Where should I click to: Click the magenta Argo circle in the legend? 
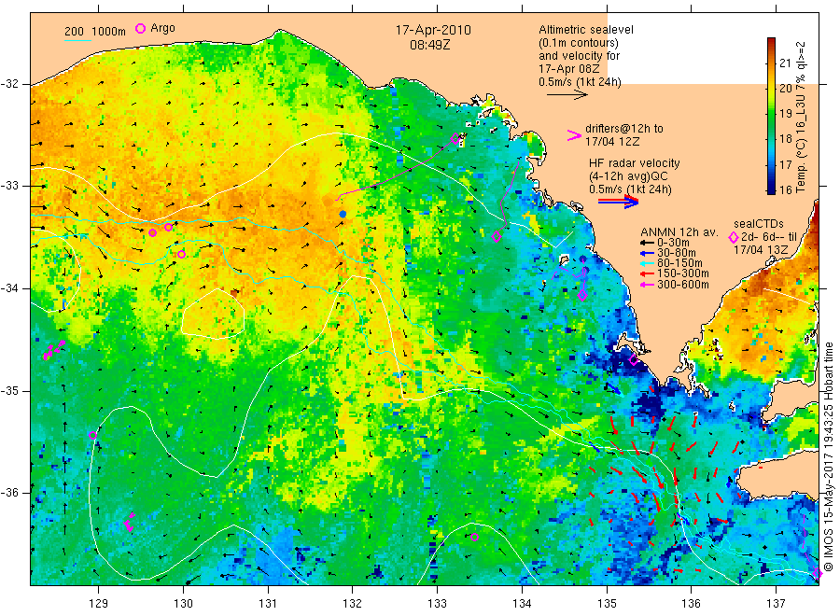tap(140, 28)
